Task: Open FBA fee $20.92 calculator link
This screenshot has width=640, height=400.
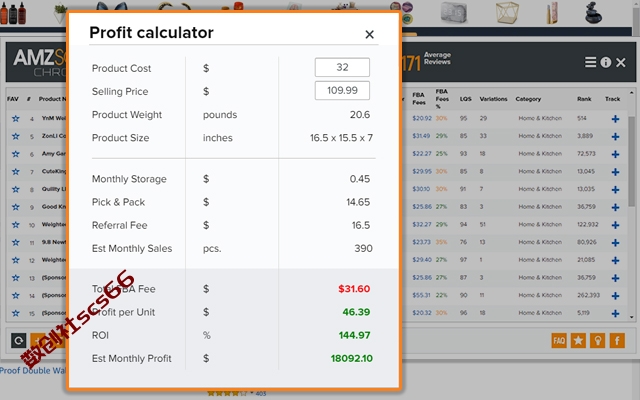Action: 422,118
